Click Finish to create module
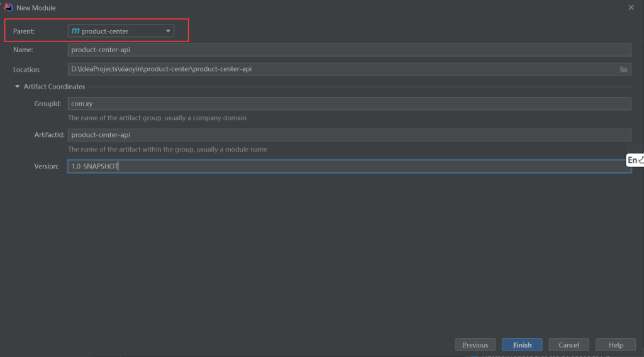Viewport: 644px width, 357px height. click(x=522, y=344)
